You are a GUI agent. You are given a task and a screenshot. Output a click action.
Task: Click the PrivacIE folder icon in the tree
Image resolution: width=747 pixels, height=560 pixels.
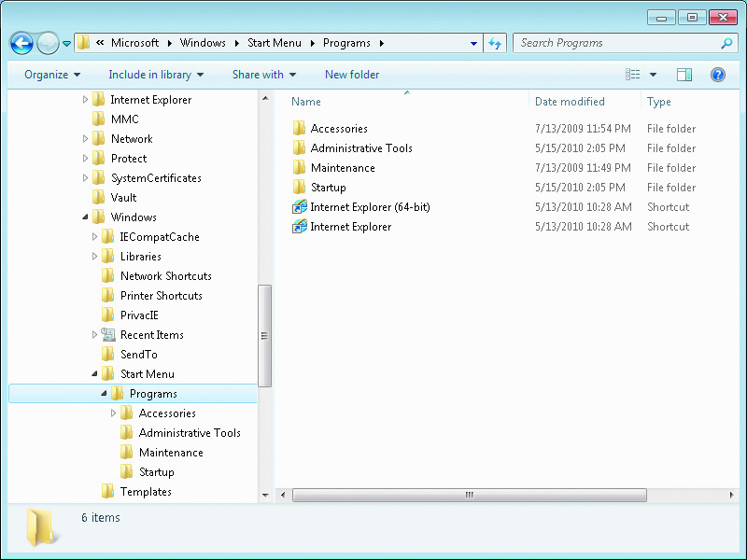(107, 315)
